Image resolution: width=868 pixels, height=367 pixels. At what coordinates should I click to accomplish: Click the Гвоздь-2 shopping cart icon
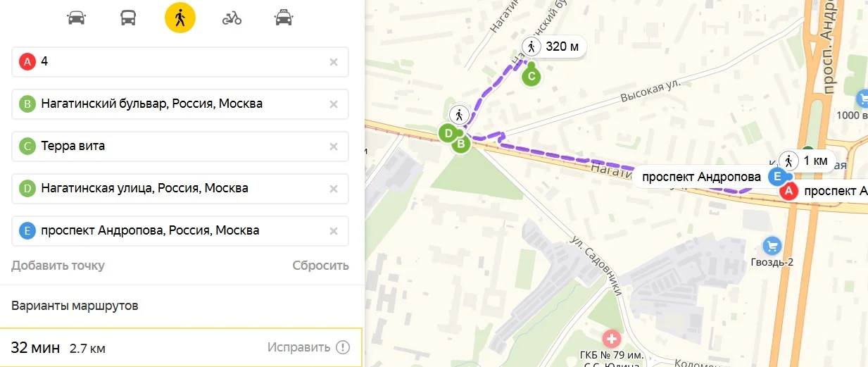(x=772, y=245)
